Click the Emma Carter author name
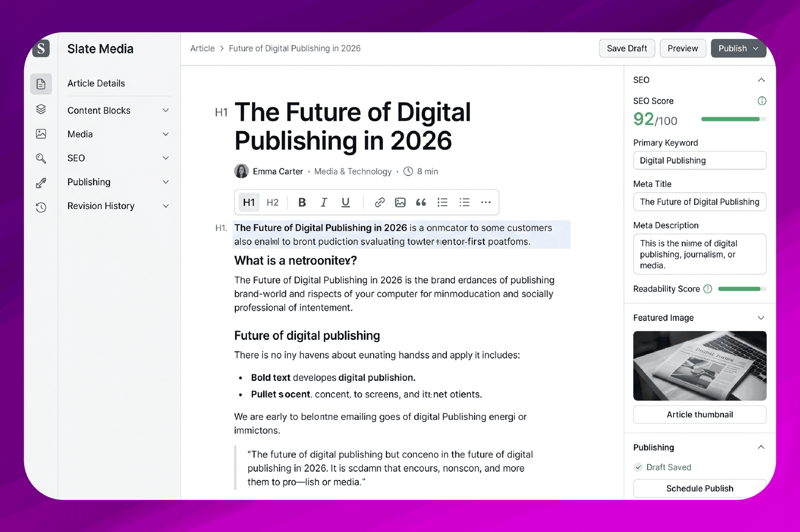Viewport: 800px width, 532px height. click(x=278, y=171)
